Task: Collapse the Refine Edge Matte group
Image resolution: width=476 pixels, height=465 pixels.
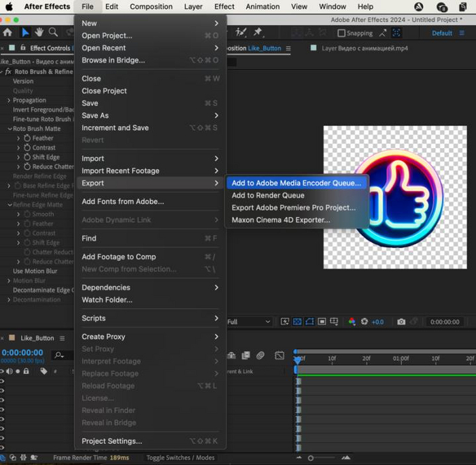Action: pyautogui.click(x=10, y=205)
